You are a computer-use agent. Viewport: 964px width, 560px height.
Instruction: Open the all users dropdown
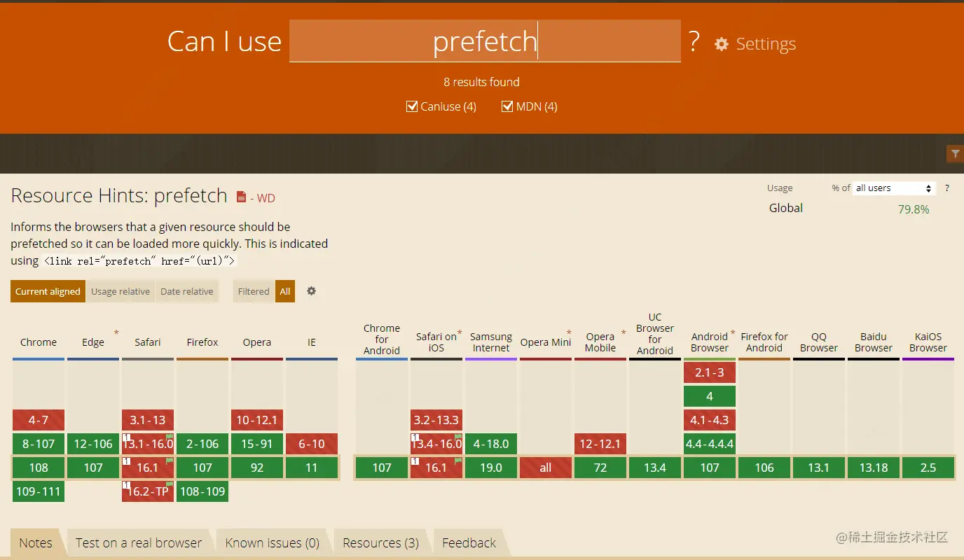pyautogui.click(x=895, y=188)
